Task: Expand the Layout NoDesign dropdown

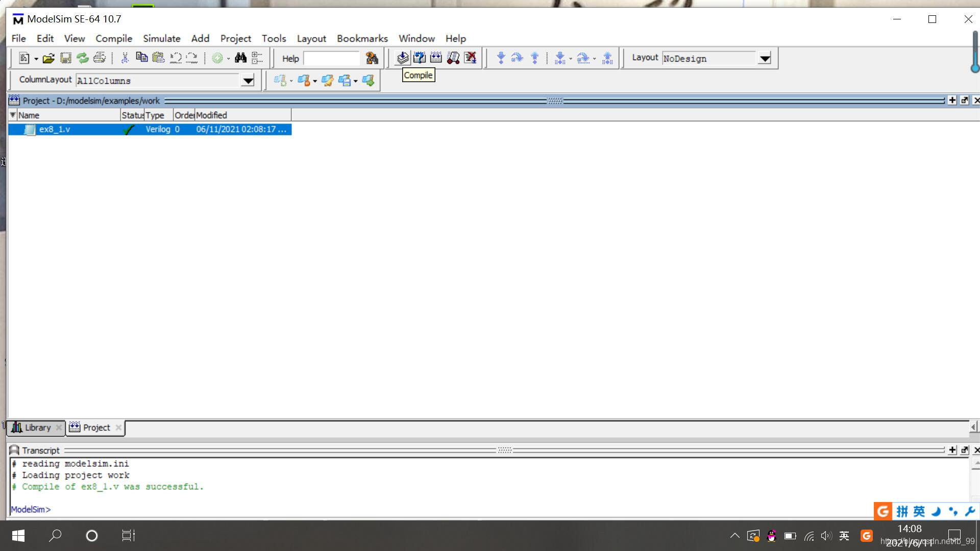Action: pyautogui.click(x=764, y=59)
